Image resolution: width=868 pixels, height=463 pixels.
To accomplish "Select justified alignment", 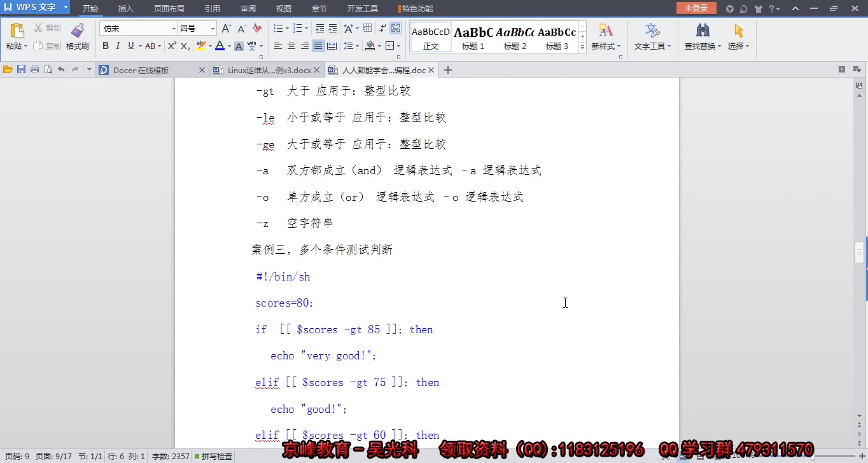I will pyautogui.click(x=318, y=46).
